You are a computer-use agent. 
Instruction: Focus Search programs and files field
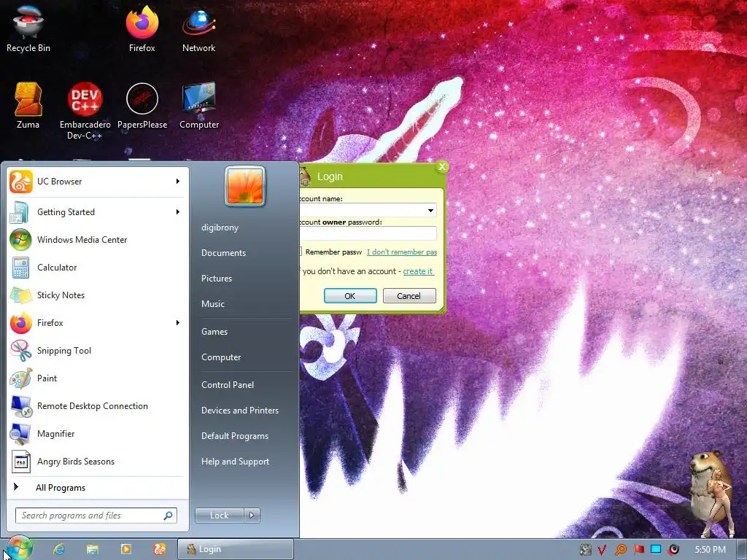[x=96, y=516]
